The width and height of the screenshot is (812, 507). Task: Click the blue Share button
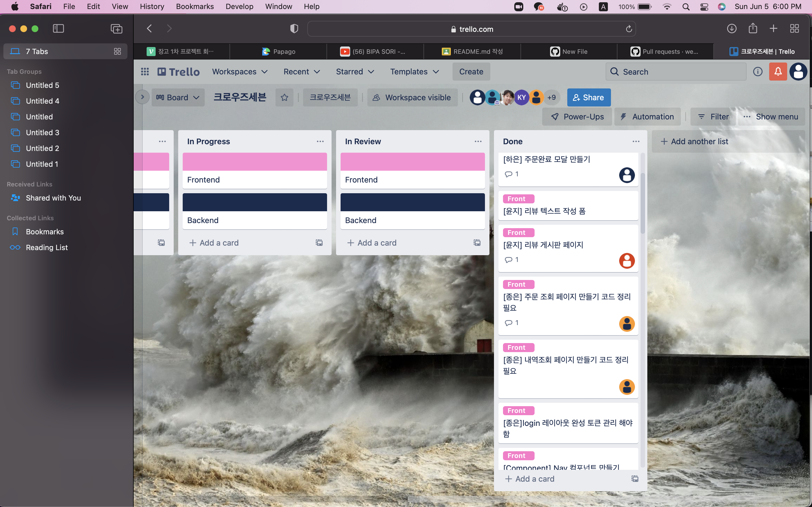[588, 97]
